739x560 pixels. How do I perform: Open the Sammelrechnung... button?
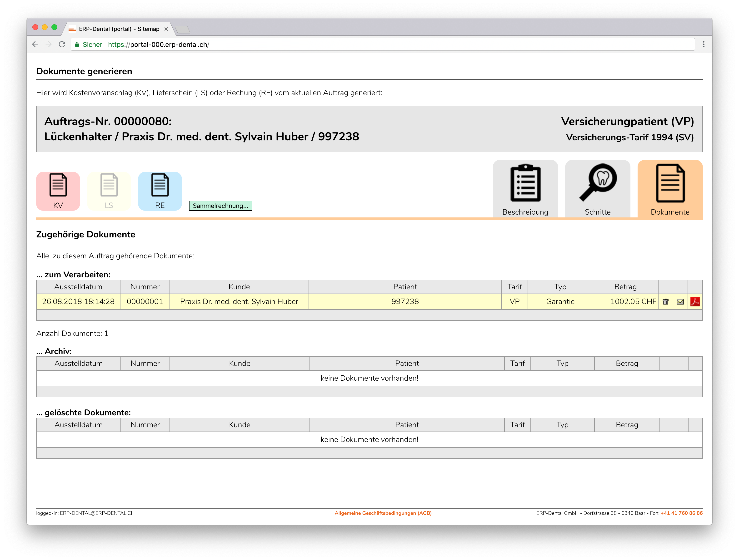click(x=220, y=206)
